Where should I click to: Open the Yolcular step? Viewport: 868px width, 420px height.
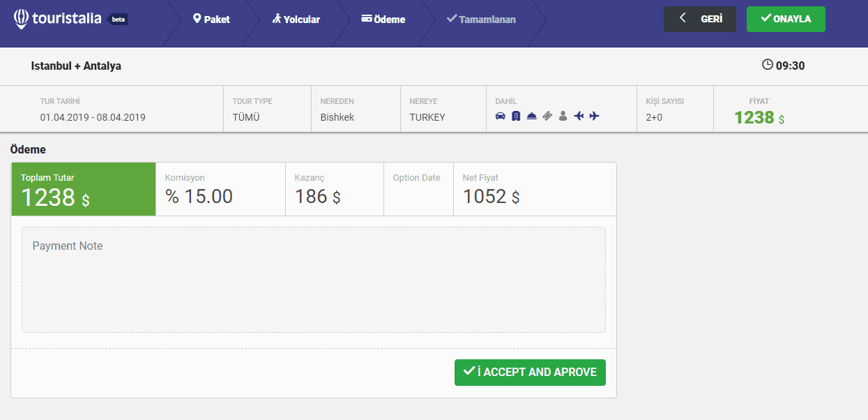296,20
